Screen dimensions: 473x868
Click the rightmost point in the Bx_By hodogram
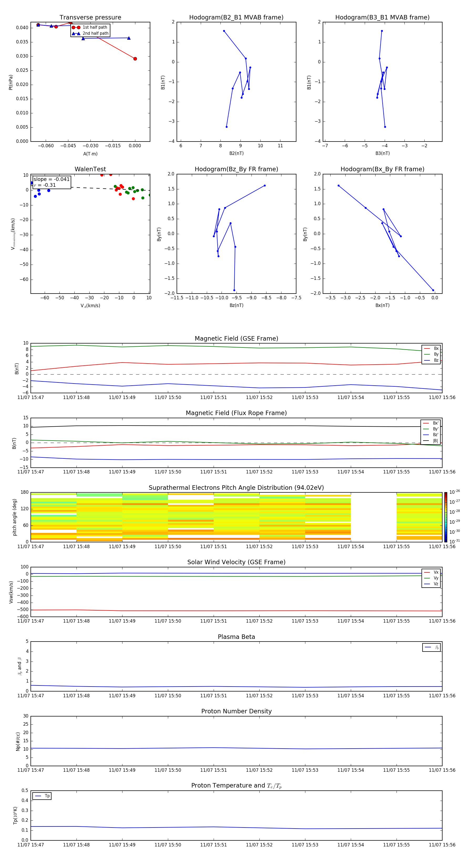point(433,290)
